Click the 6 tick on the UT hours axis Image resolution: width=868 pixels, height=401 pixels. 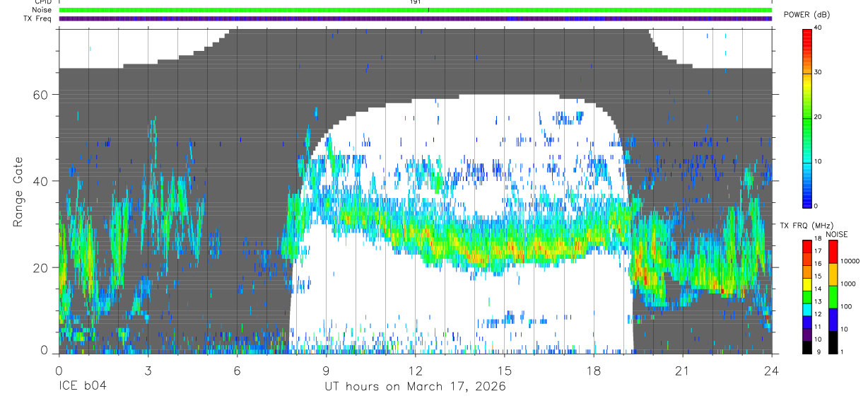coord(237,370)
